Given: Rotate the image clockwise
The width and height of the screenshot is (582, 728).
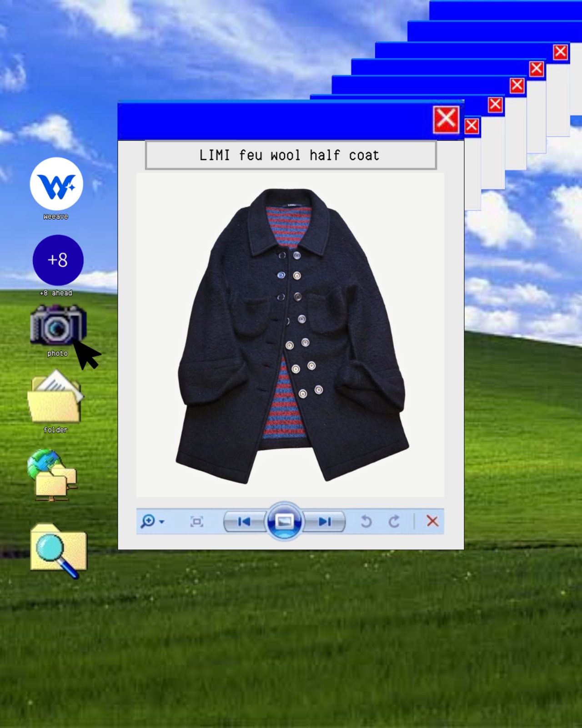Looking at the screenshot, I should [394, 521].
